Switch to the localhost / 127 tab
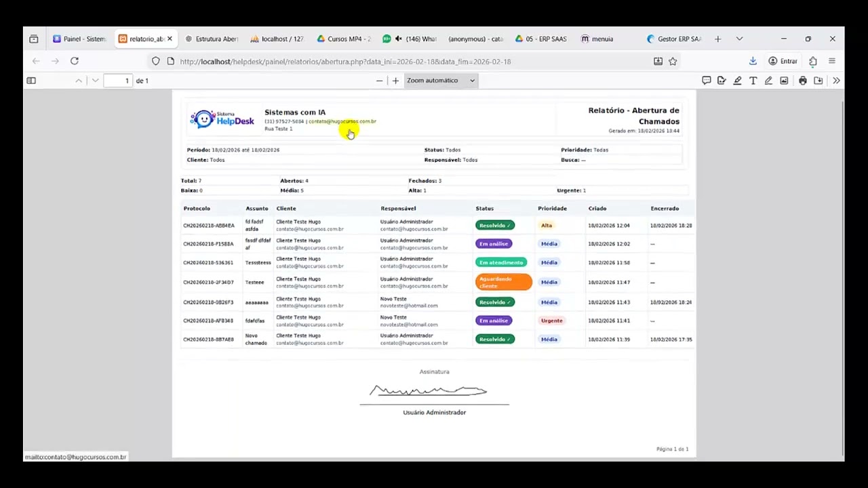This screenshot has width=868, height=488. click(x=277, y=39)
